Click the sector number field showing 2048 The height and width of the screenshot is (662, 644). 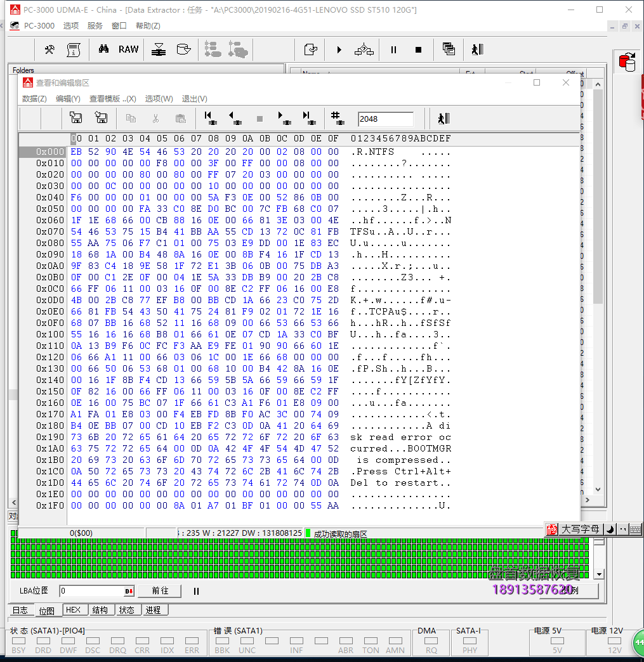[385, 119]
